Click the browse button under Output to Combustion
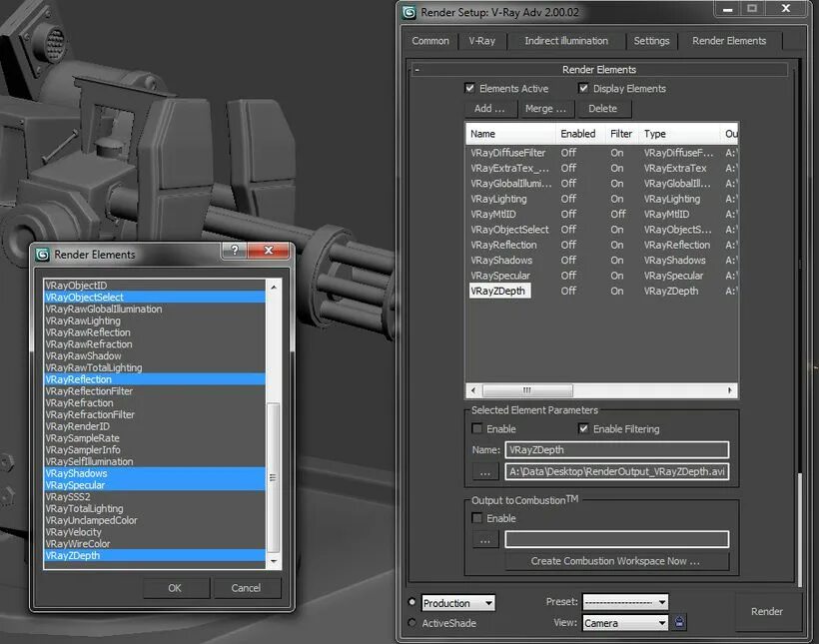This screenshot has width=819, height=644. [485, 539]
